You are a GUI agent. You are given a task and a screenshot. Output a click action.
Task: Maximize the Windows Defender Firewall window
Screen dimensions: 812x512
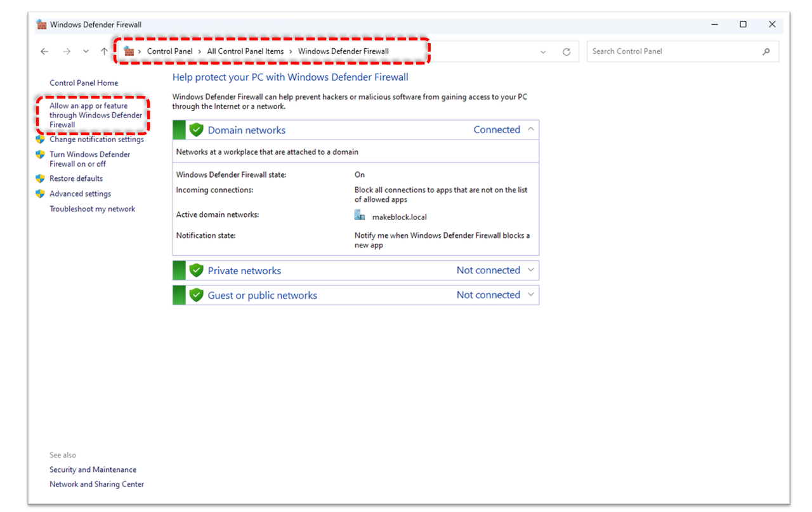[x=743, y=25]
